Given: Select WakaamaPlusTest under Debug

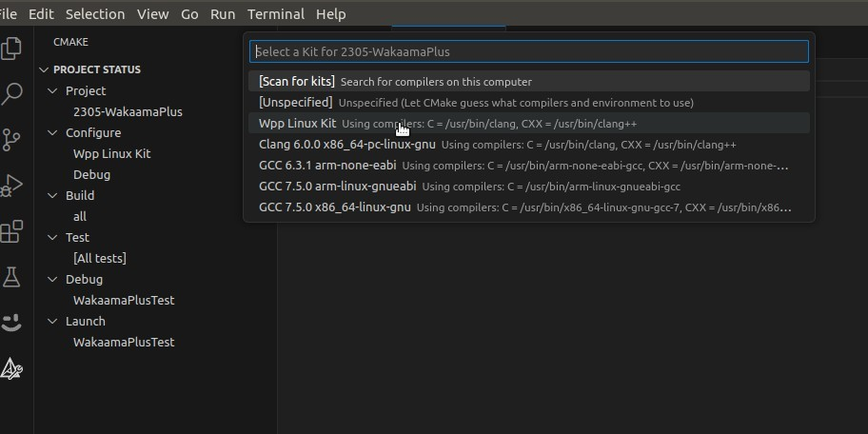Looking at the screenshot, I should pyautogui.click(x=124, y=300).
